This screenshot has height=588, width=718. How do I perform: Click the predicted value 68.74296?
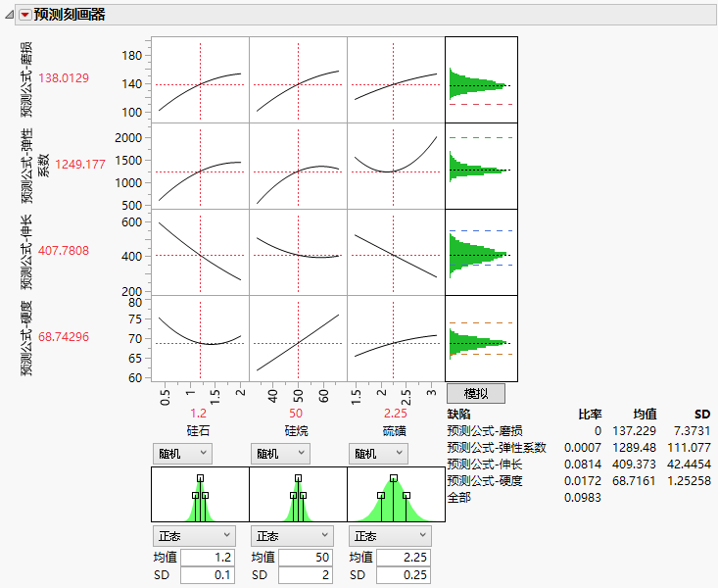tap(64, 337)
